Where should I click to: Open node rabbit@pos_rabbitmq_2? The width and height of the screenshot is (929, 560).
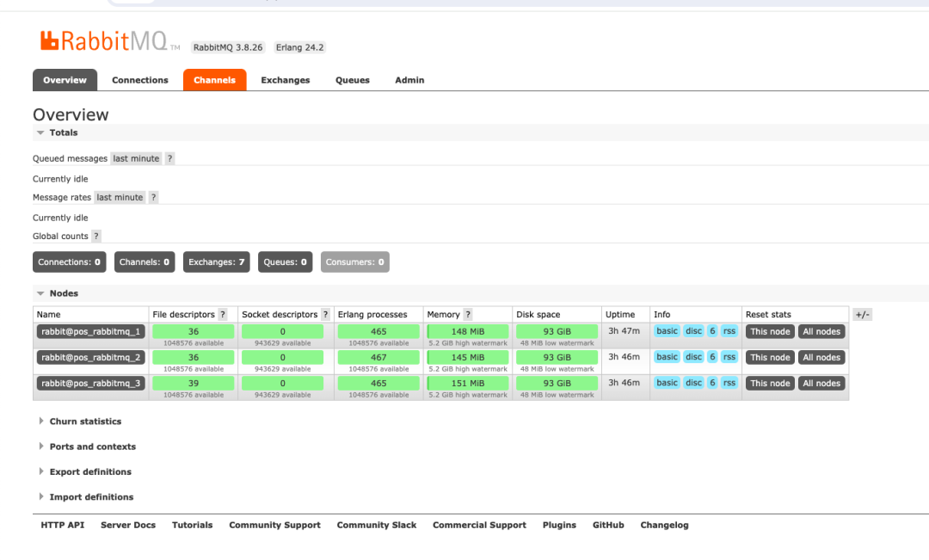90,357
